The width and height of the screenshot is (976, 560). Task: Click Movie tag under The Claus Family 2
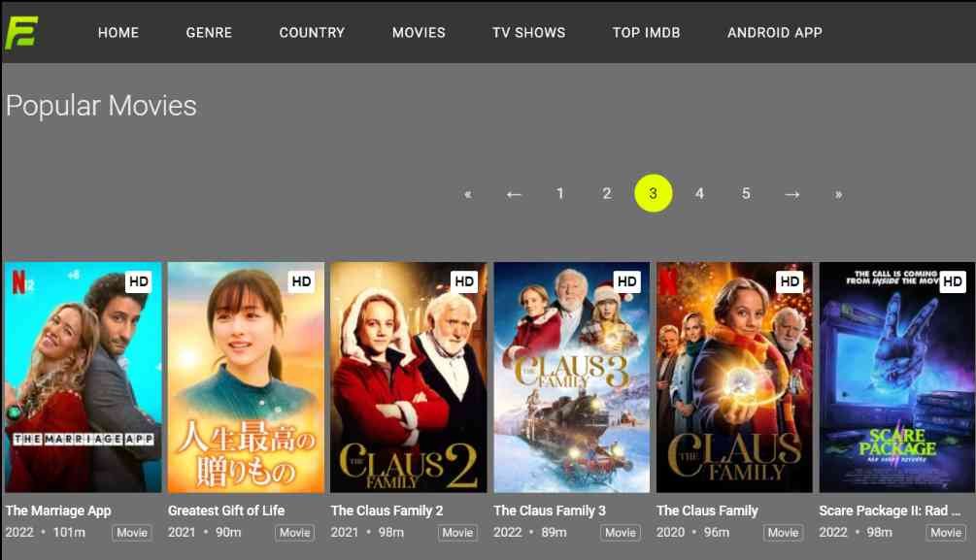tap(457, 533)
